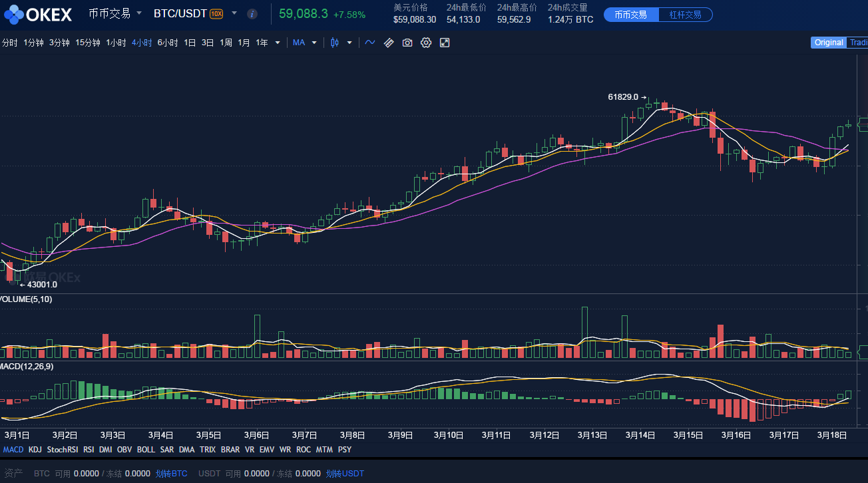Select the MACD indicator
This screenshot has height=483, width=868.
tap(13, 450)
